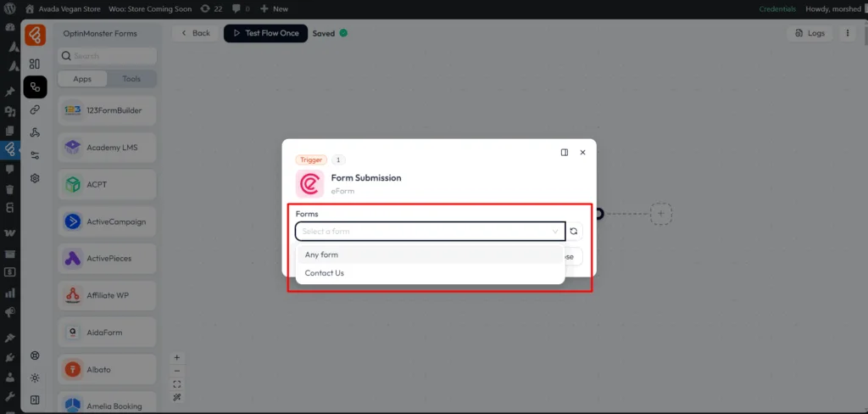This screenshot has height=414, width=868.
Task: Select the ACPT app card
Action: tap(107, 185)
